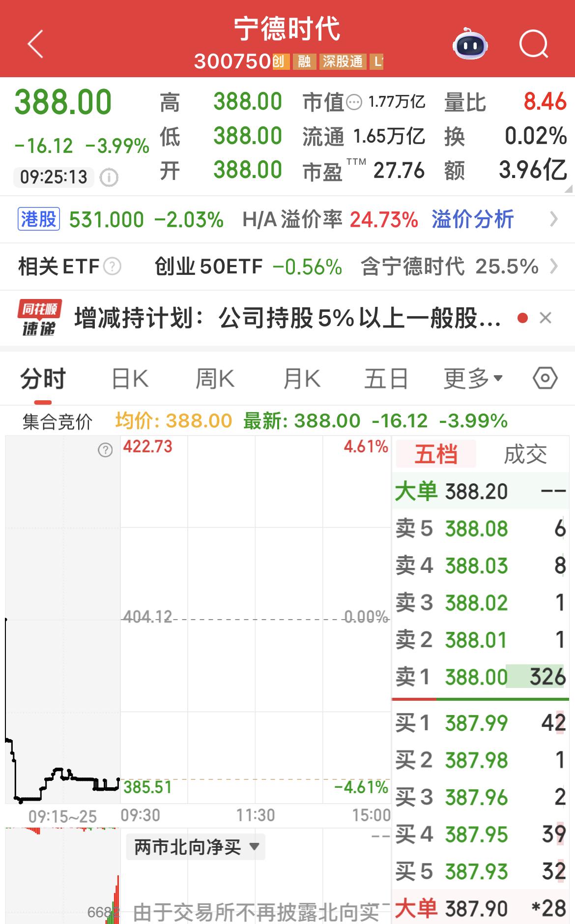This screenshot has height=924, width=575.
Task: Tap 卖1 row at 388.00
Action: coord(480,677)
